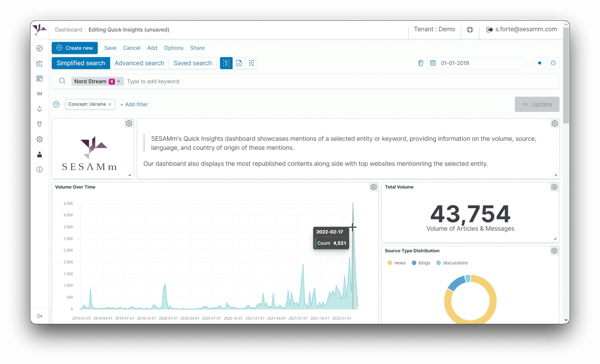Image resolution: width=600 pixels, height=364 pixels.
Task: Open the chart visualize icon in sidebar
Action: click(39, 64)
